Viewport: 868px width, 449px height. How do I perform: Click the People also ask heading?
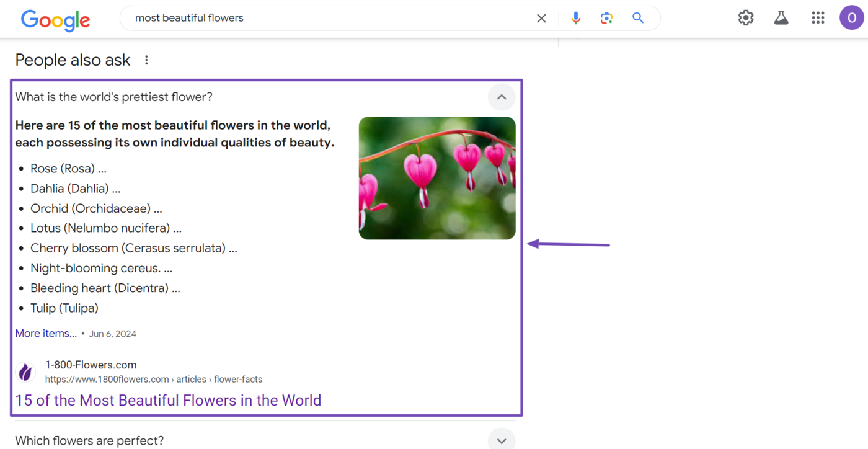[x=73, y=60]
